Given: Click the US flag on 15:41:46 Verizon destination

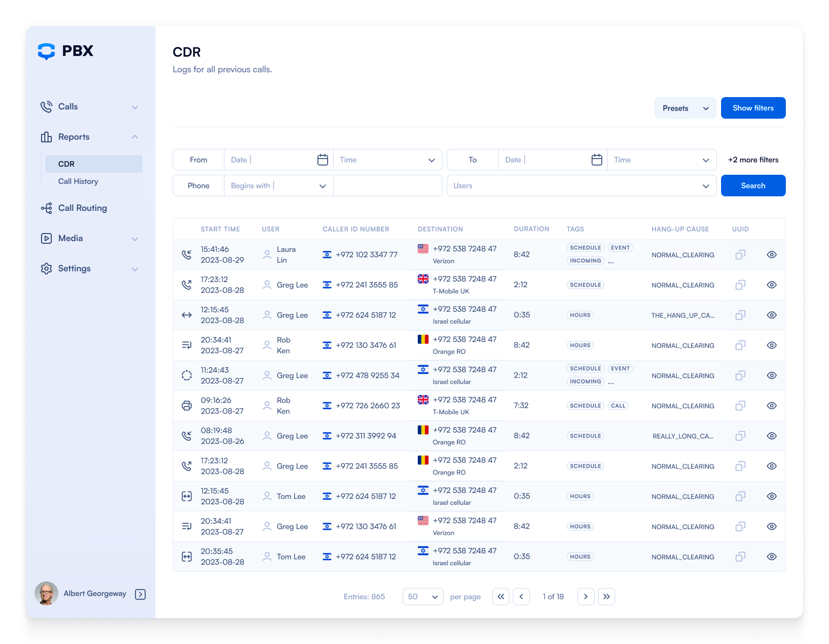Looking at the screenshot, I should [x=423, y=249].
